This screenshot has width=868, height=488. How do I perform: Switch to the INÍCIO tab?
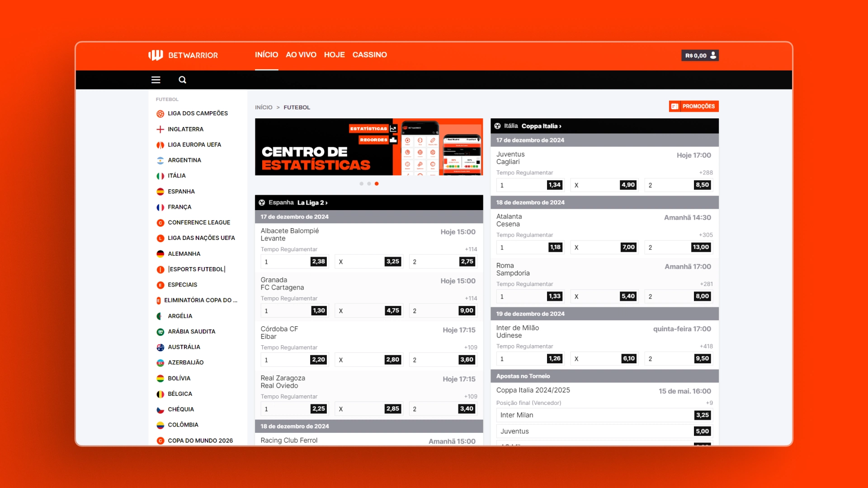[266, 55]
